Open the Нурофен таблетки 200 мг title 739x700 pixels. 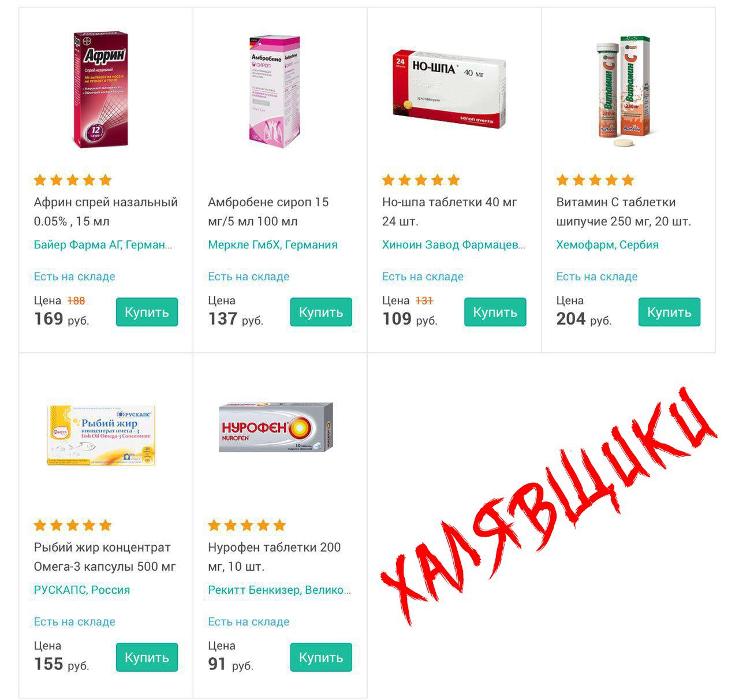pyautogui.click(x=274, y=557)
